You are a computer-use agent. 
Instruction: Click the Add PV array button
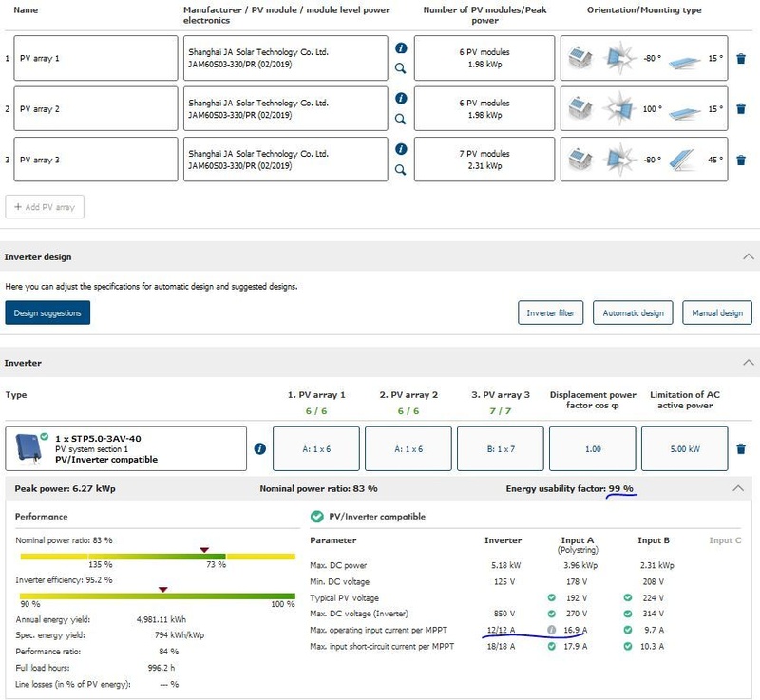coord(45,207)
